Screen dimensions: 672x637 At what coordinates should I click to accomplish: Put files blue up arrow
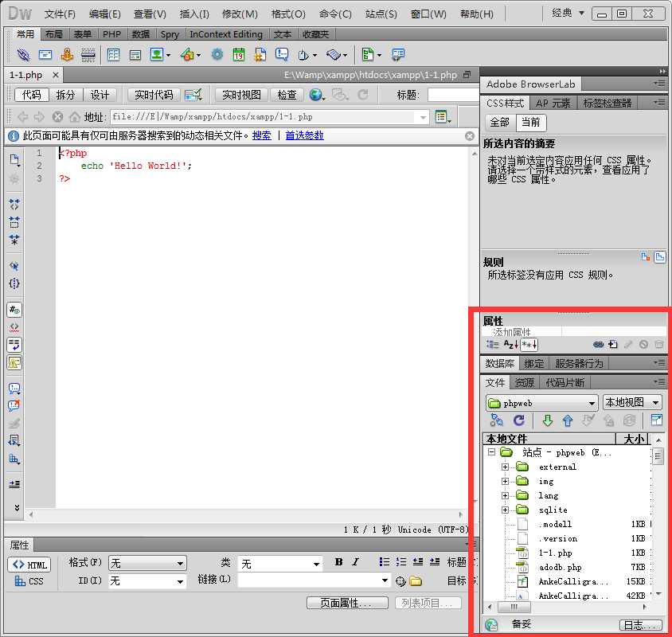click(568, 420)
